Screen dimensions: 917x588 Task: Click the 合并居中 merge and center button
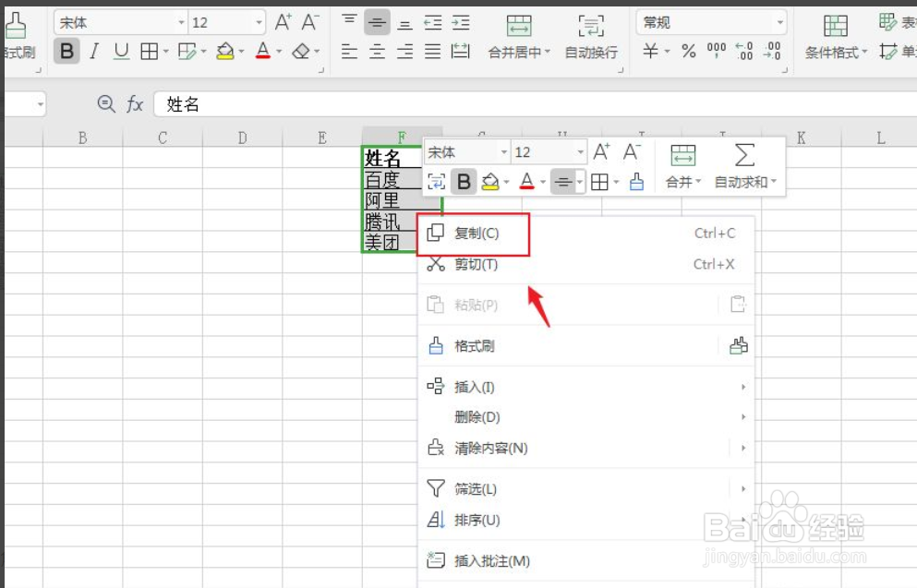519,38
